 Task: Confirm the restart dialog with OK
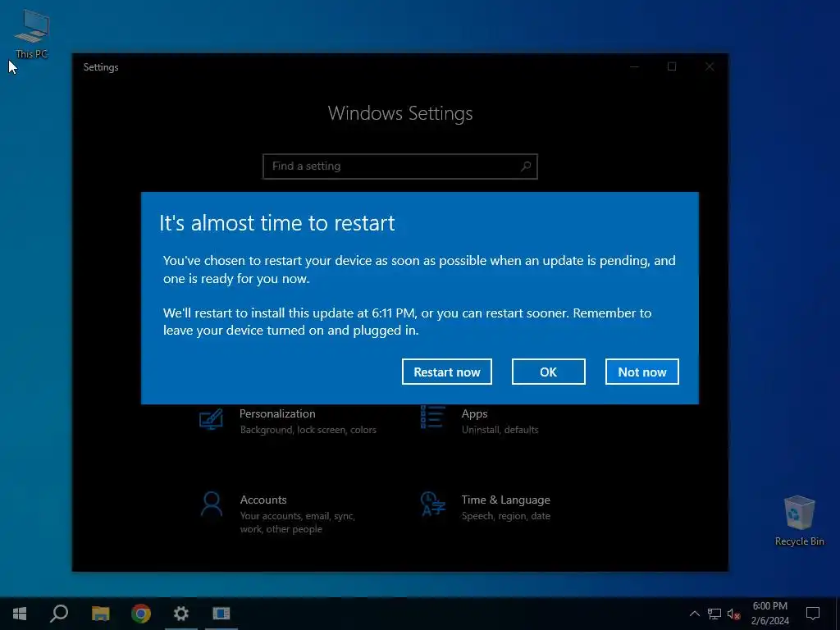548,372
